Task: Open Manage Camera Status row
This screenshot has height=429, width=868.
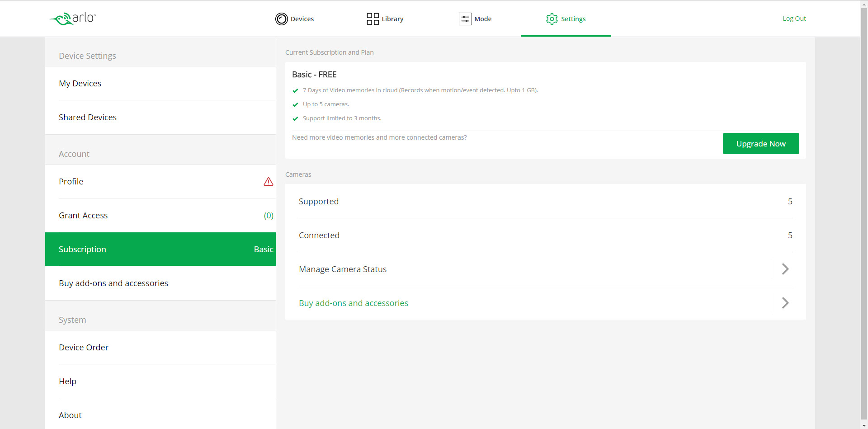Action: tap(343, 269)
